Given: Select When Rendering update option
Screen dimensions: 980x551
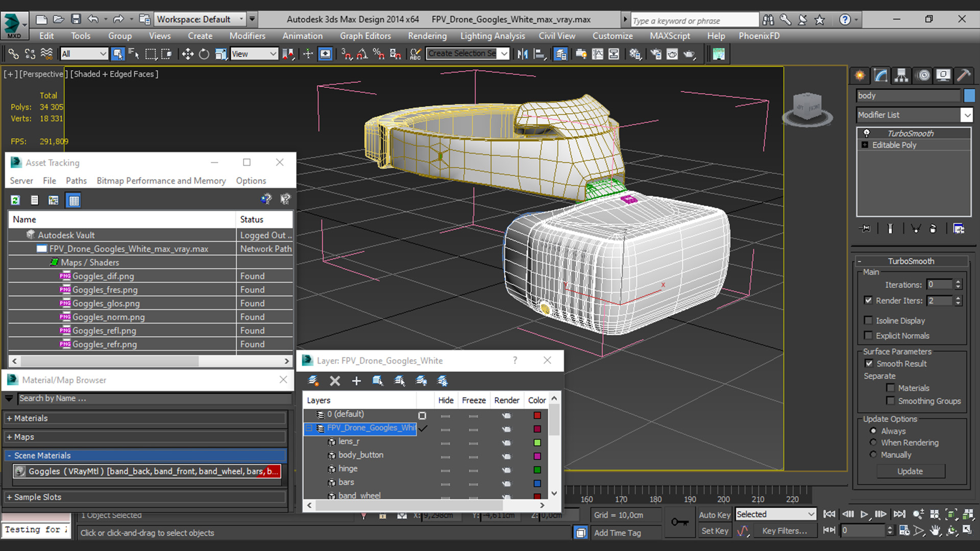Looking at the screenshot, I should tap(873, 442).
